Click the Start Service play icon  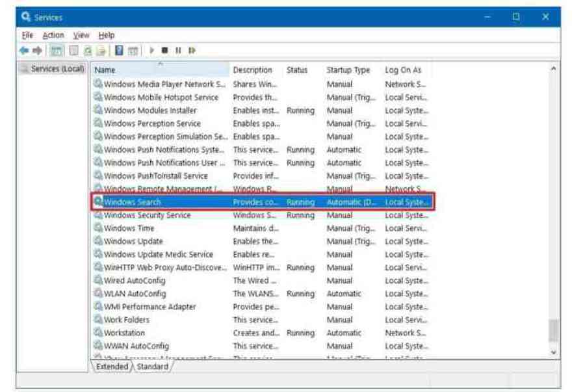152,50
